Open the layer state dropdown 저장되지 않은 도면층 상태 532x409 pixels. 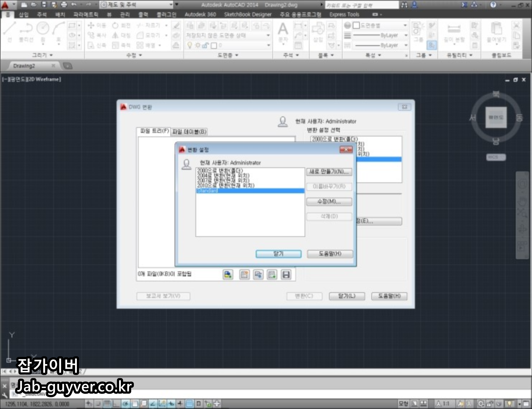pos(228,35)
